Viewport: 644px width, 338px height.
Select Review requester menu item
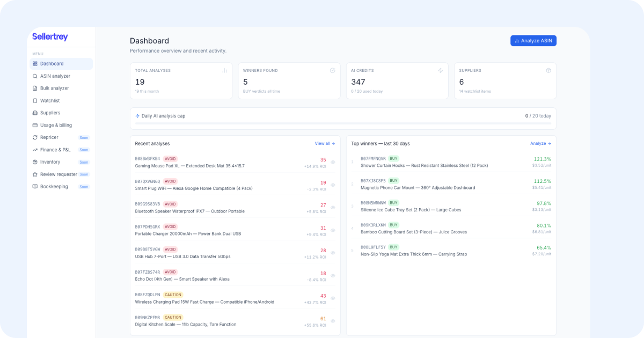coord(61,174)
